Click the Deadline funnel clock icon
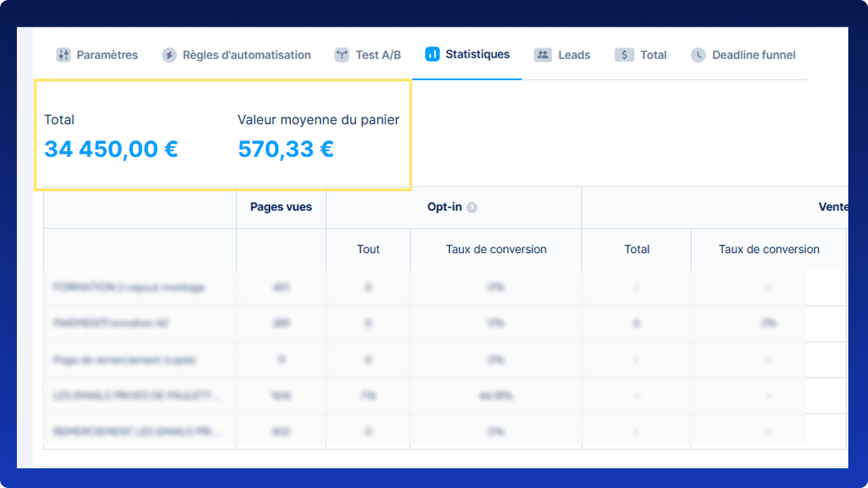The height and width of the screenshot is (488, 868). [x=698, y=55]
